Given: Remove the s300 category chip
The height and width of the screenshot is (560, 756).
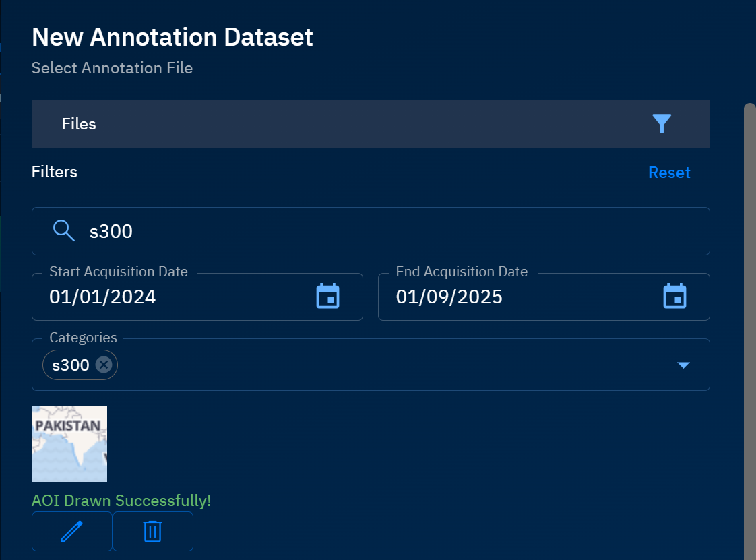Looking at the screenshot, I should point(103,365).
